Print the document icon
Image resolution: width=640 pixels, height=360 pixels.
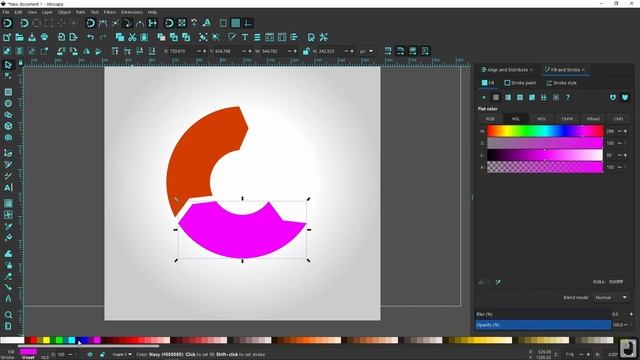tap(44, 37)
